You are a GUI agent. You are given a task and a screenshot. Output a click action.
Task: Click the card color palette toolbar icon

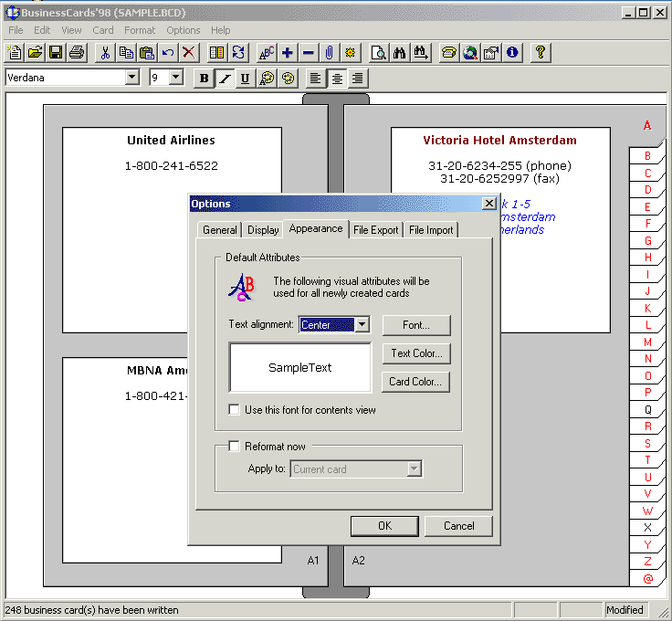pos(288,79)
